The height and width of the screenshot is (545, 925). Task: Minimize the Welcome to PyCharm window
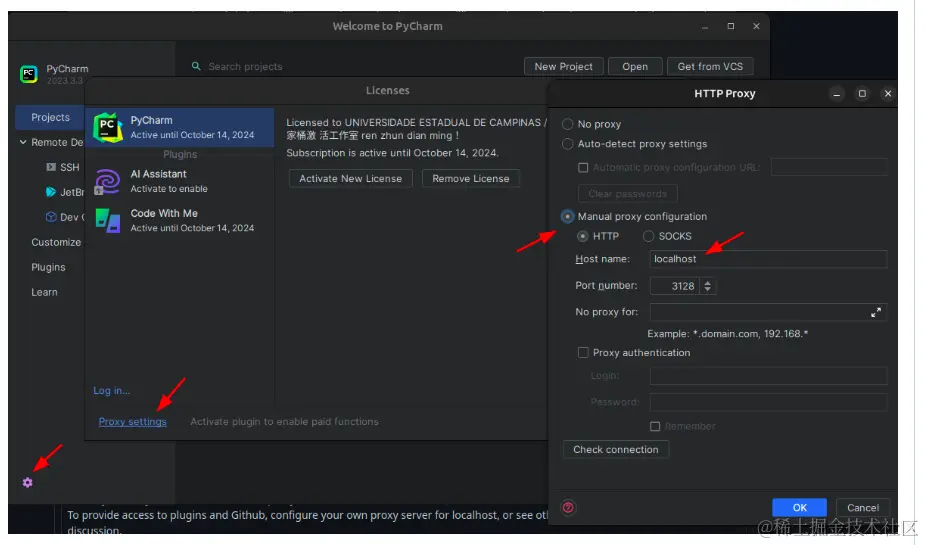(705, 27)
